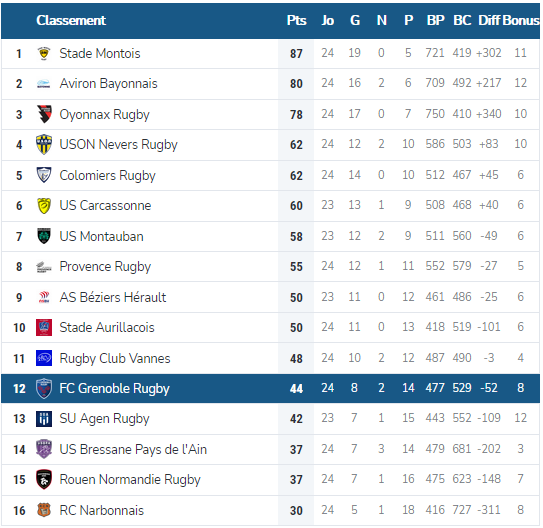
Task: Click the Stade Montois club logo
Action: coord(44,54)
